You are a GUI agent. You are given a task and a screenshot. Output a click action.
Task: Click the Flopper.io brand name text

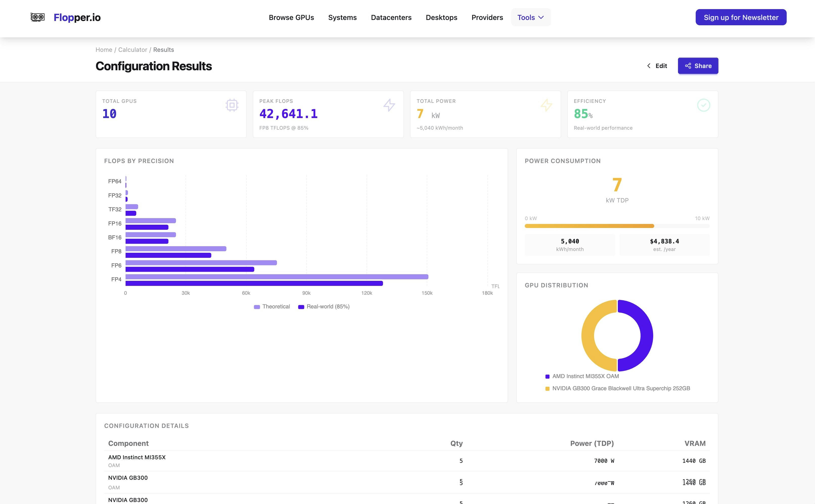tap(77, 17)
